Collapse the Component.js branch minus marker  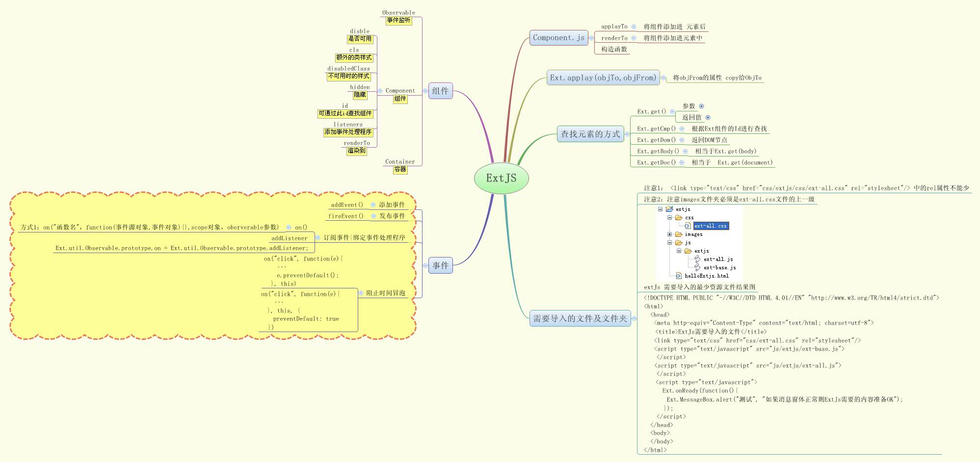pos(592,38)
